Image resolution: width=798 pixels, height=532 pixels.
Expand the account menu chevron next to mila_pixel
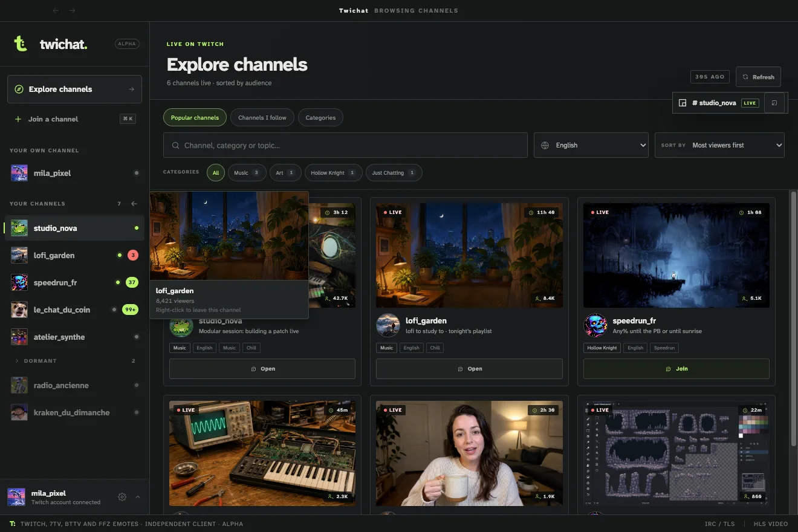pyautogui.click(x=138, y=497)
